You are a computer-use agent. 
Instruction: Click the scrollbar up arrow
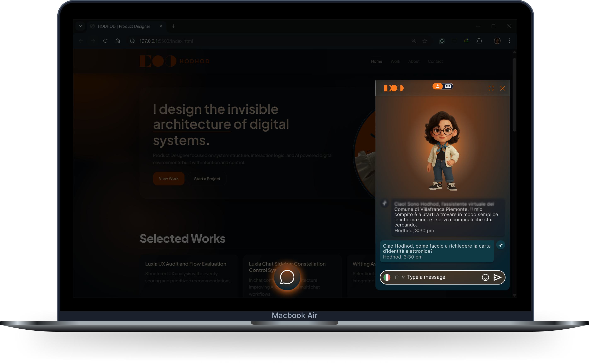point(514,52)
